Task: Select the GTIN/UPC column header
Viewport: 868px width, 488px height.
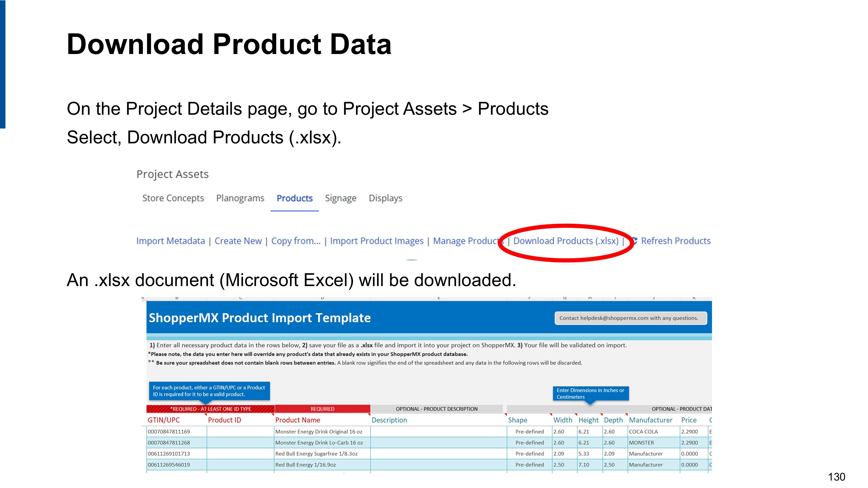Action: (x=164, y=420)
